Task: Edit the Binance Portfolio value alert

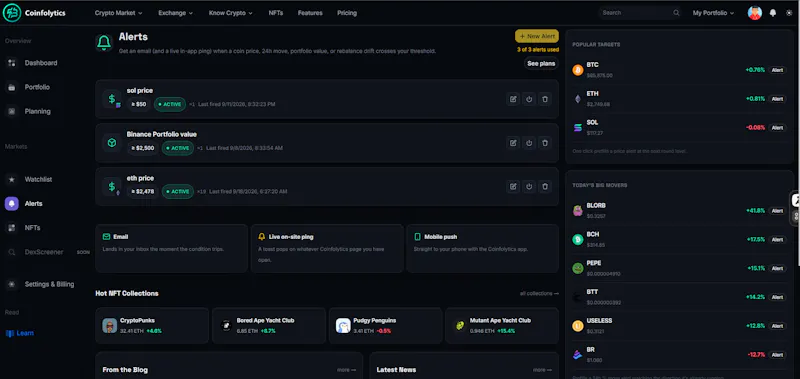Action: click(513, 143)
